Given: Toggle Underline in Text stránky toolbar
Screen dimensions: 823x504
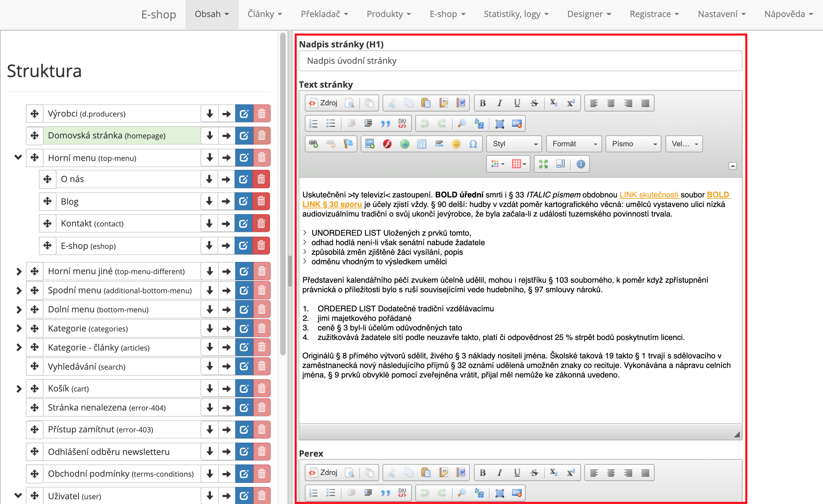Looking at the screenshot, I should click(517, 103).
